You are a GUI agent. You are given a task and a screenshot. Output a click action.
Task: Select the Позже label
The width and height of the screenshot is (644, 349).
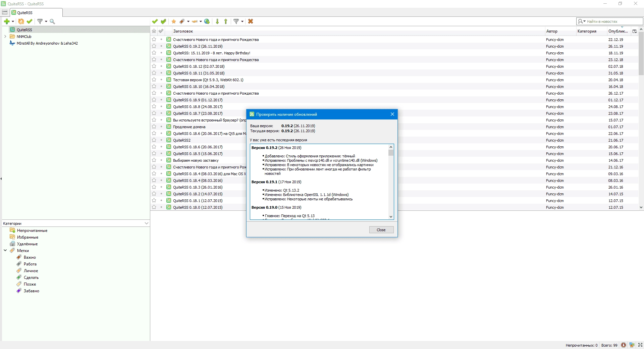click(x=30, y=284)
